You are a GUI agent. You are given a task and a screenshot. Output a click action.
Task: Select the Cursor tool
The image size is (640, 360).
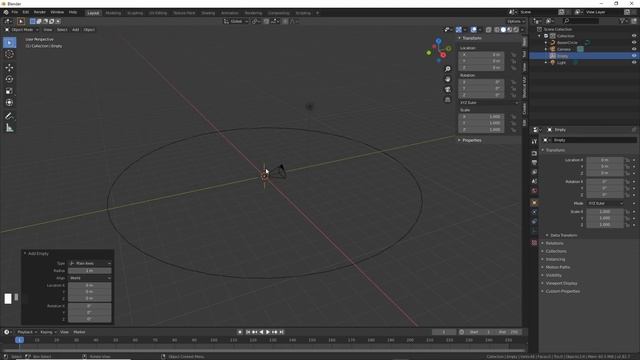[x=9, y=54]
